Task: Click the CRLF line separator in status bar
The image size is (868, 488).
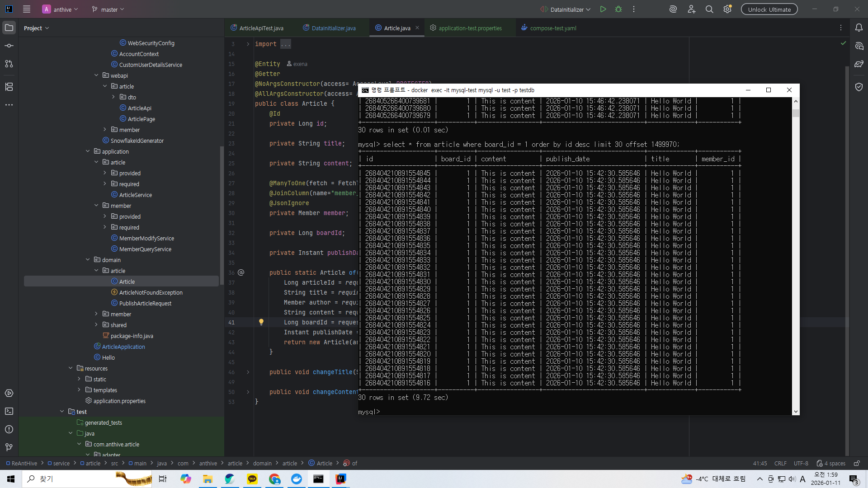Action: 780,463
